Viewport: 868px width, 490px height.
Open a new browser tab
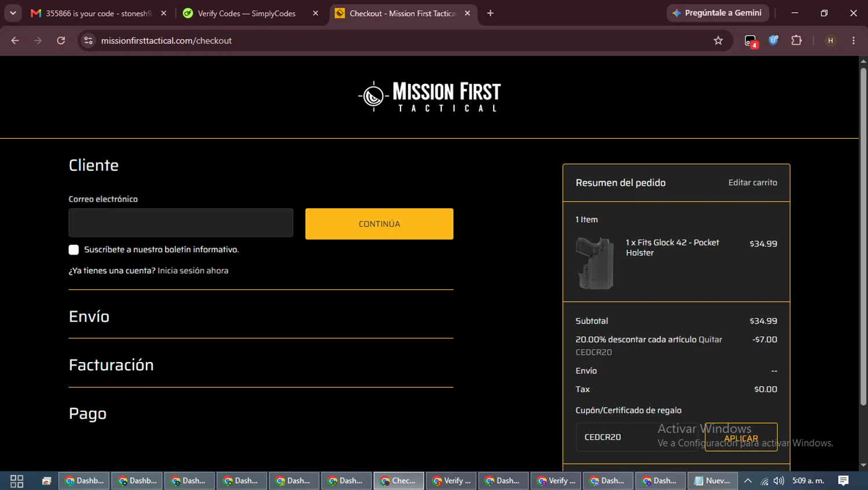pos(490,13)
